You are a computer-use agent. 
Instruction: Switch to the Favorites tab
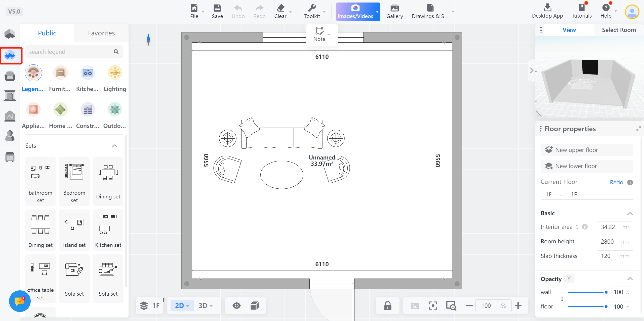(101, 33)
